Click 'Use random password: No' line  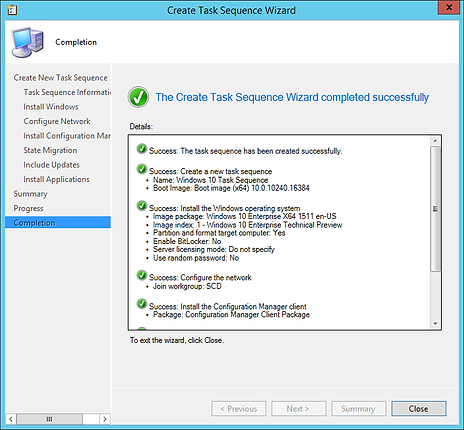click(196, 258)
